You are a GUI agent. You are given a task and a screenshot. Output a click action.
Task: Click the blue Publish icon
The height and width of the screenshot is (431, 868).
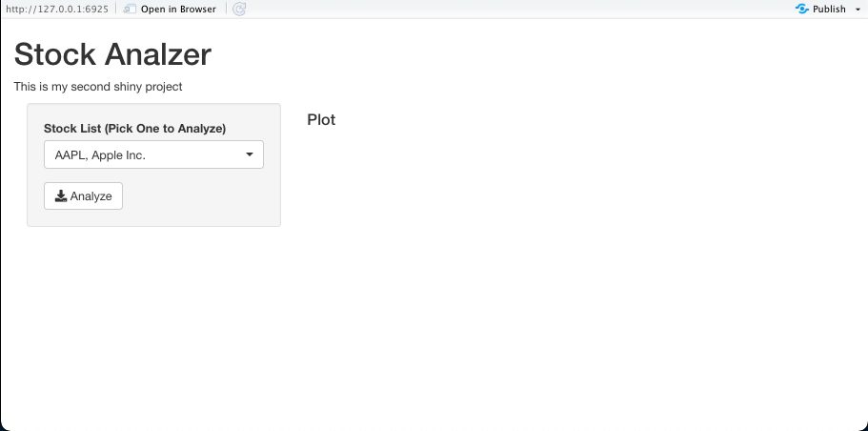801,9
